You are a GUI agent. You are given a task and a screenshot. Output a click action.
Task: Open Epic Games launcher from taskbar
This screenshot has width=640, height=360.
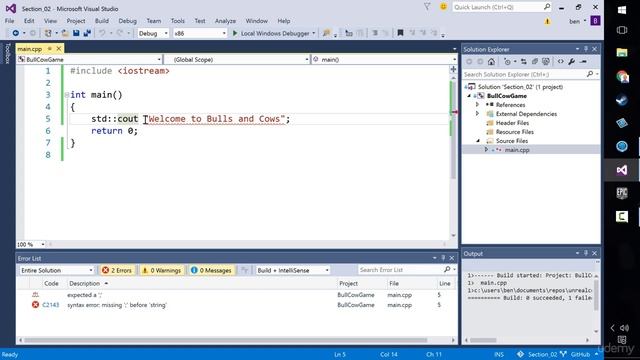click(622, 193)
